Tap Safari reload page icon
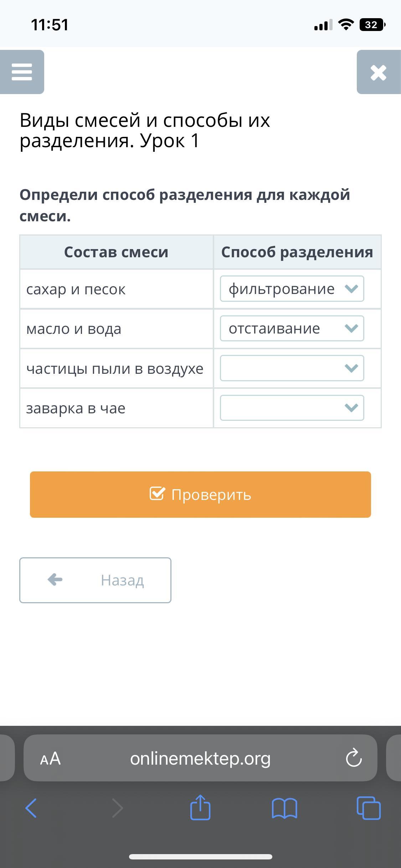 click(354, 758)
